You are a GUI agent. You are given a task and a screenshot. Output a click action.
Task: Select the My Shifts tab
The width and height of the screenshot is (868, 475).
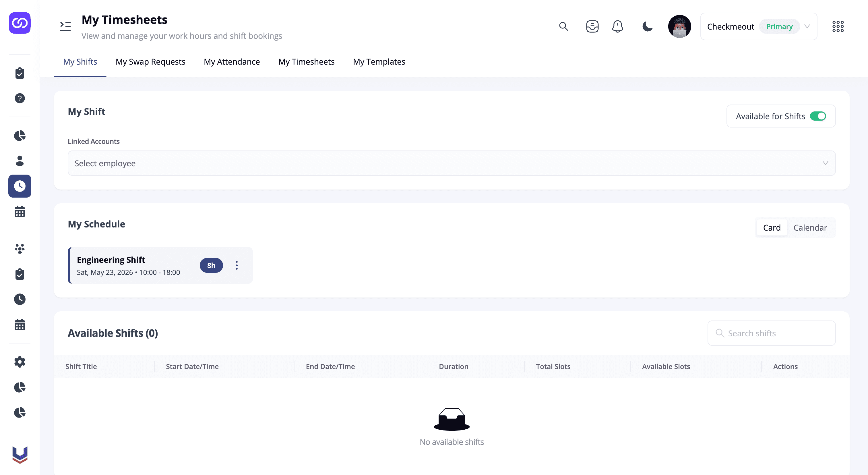point(80,62)
